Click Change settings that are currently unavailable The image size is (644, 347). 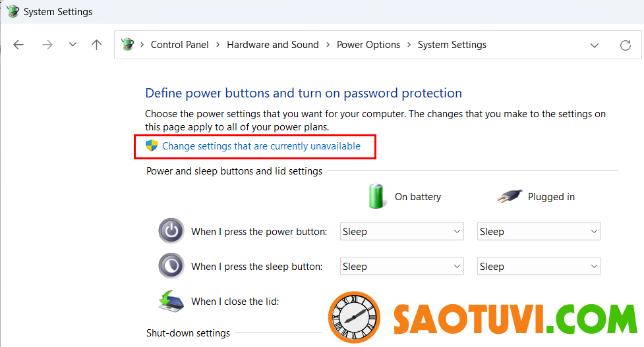click(261, 146)
